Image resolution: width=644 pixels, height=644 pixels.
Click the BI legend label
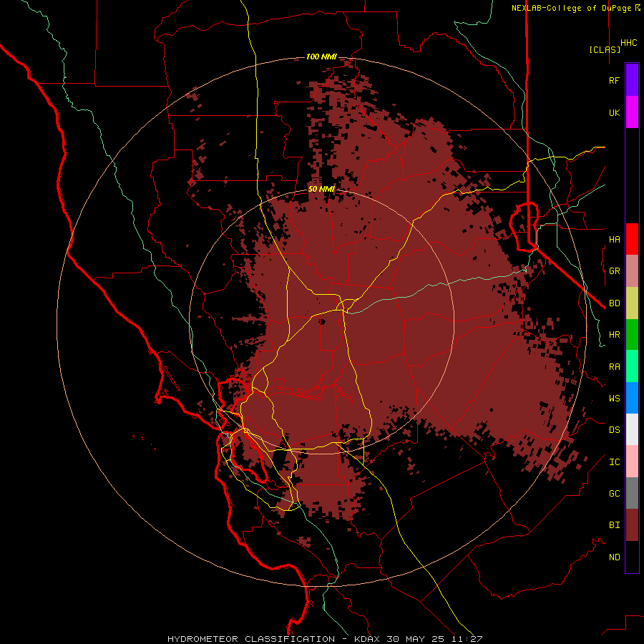(615, 525)
